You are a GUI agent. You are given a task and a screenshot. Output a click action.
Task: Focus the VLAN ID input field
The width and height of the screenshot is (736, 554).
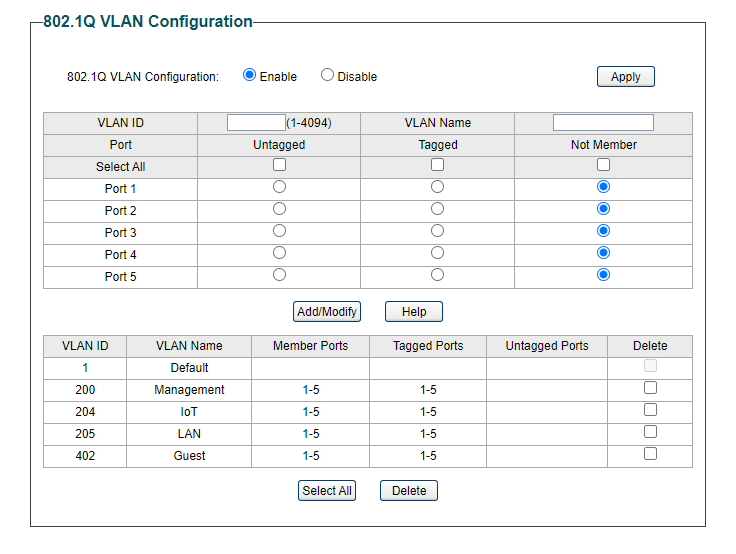pos(256,123)
